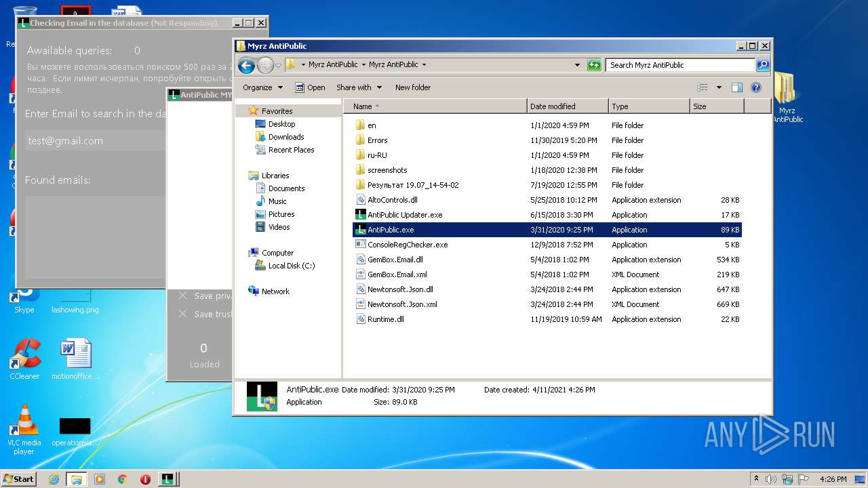This screenshot has height=488, width=868.
Task: Select the ru-RU folder icon
Action: [x=360, y=155]
